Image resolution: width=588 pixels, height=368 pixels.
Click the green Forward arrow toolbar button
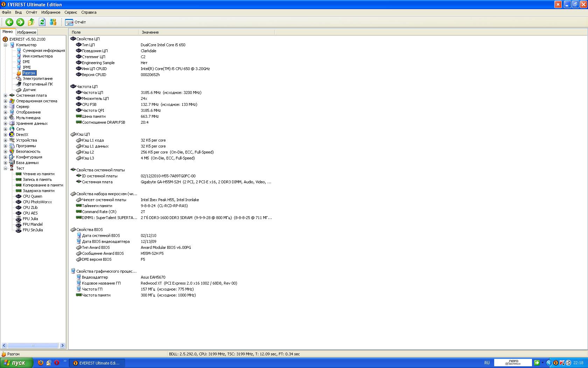(x=20, y=22)
